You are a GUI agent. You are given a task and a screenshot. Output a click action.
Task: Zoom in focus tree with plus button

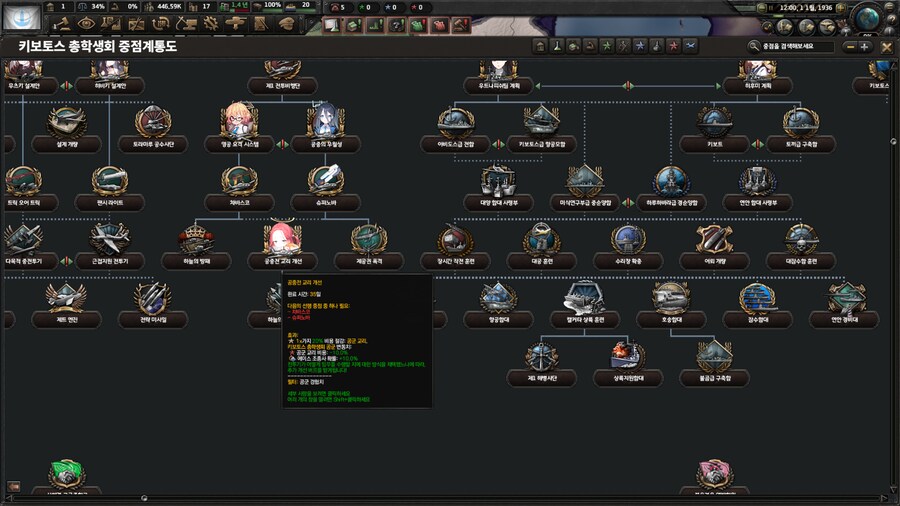[865, 46]
